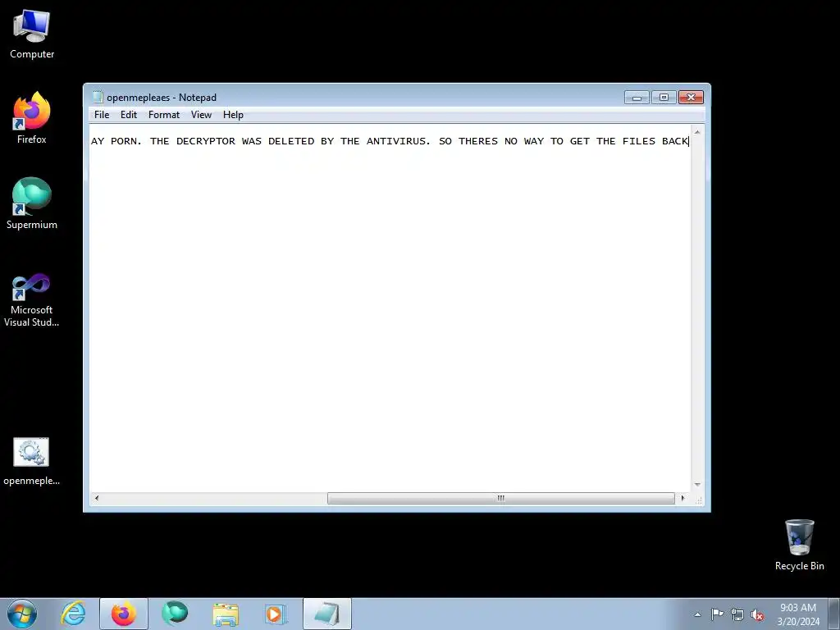Click the vertical scroll down arrow
The image size is (840, 630).
click(x=697, y=485)
